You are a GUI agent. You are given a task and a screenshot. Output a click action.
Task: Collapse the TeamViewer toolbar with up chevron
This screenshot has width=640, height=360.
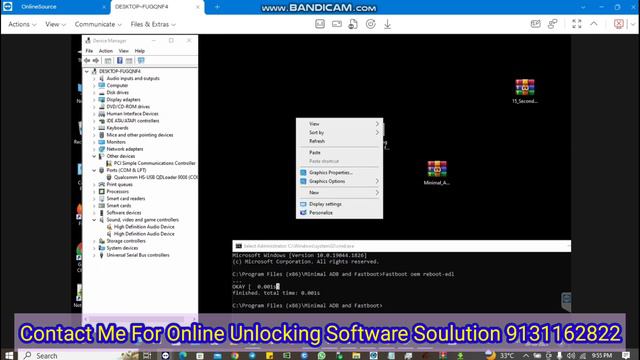594,24
